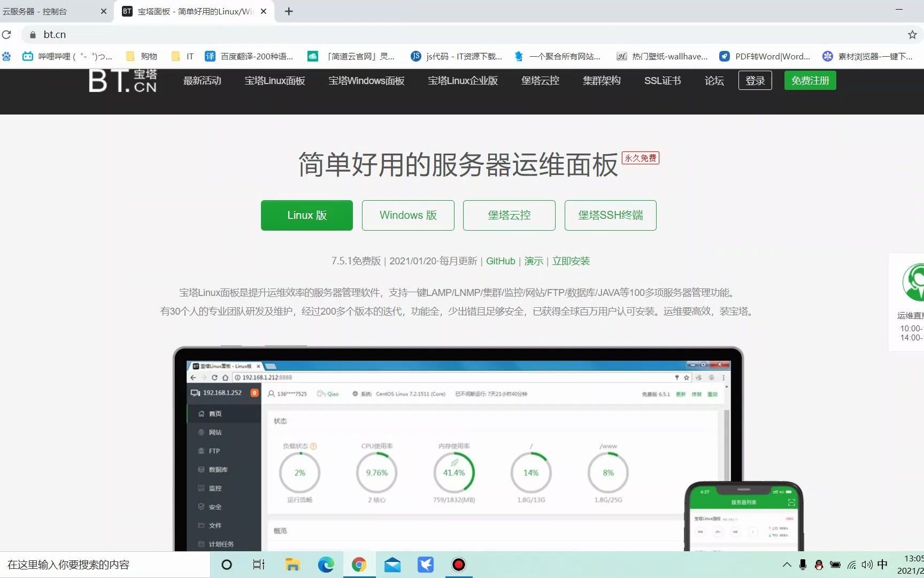Close the 宝塔面板 tab
This screenshot has height=578, width=924.
(x=263, y=11)
